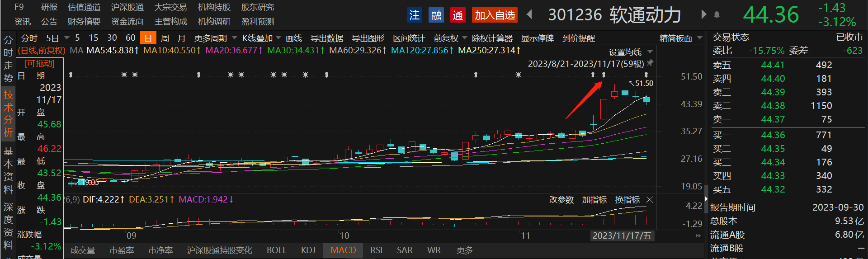The width and height of the screenshot is (868, 259).
Task: Switch to the 成交量 indicator tab
Action: click(x=83, y=250)
